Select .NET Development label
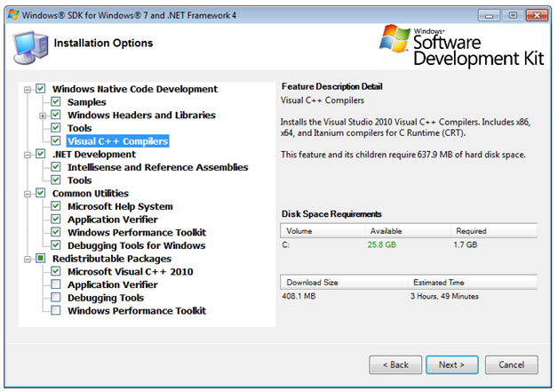Screen dimensions: 558x392 tap(94, 154)
